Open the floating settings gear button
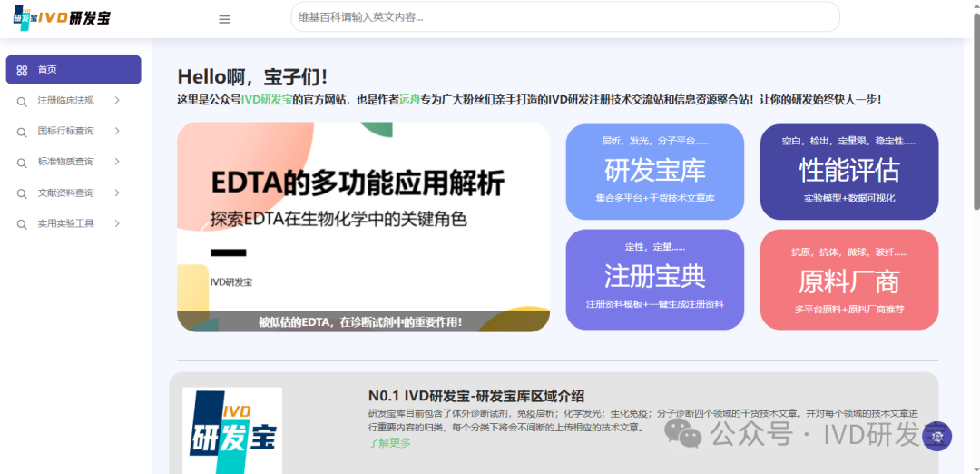 [x=936, y=437]
